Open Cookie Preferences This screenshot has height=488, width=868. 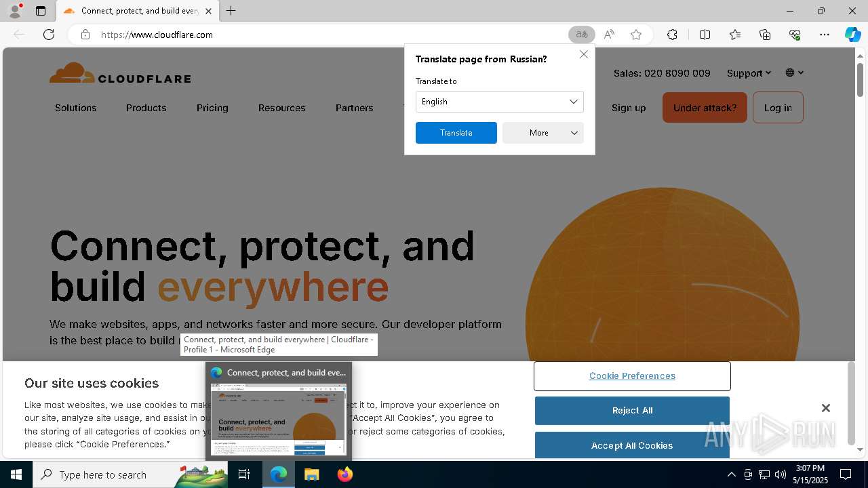point(632,376)
